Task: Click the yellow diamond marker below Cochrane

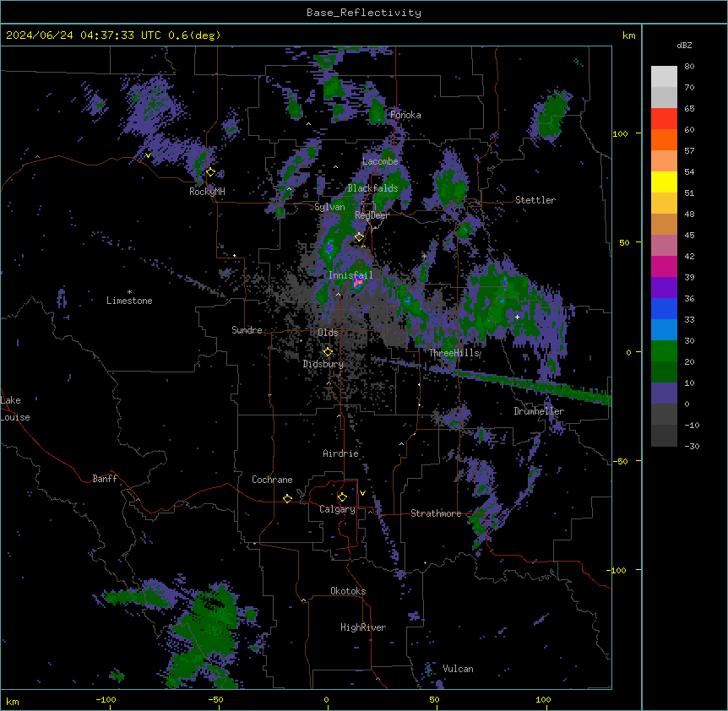Action: [287, 498]
